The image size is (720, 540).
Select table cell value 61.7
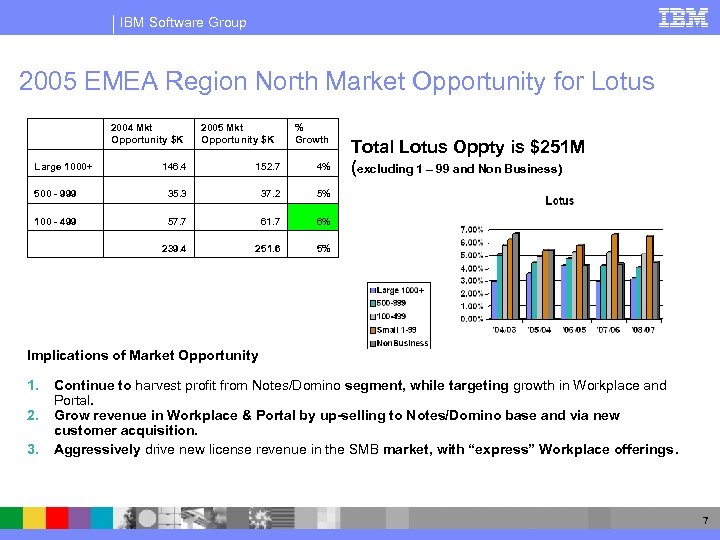point(270,221)
